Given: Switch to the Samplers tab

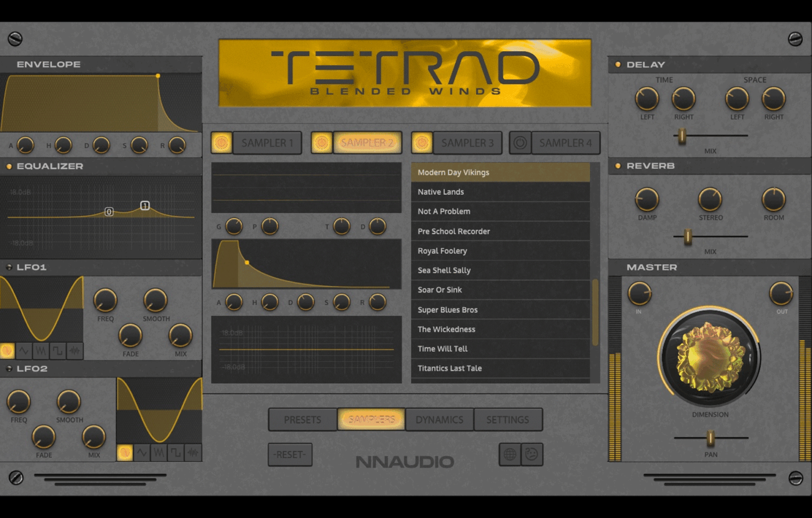Looking at the screenshot, I should 371,419.
